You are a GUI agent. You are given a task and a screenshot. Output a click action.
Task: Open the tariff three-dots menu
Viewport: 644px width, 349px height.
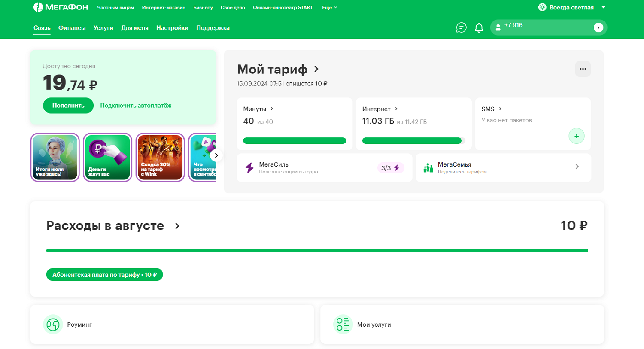click(x=583, y=69)
